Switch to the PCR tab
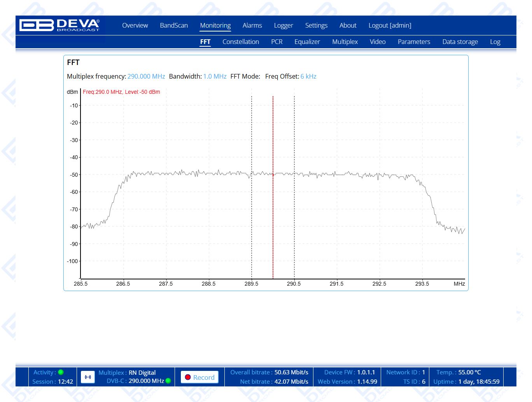Screen dimensions: 532x402 point(277,42)
